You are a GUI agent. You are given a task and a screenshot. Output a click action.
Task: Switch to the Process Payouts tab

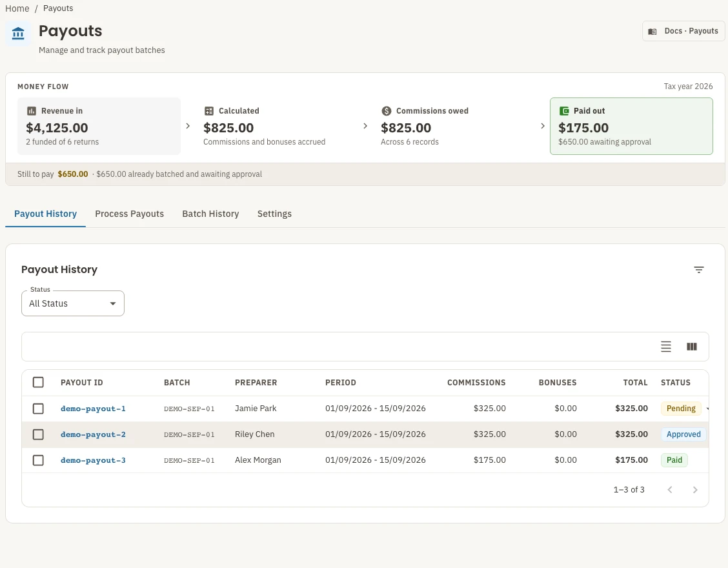pos(130,214)
